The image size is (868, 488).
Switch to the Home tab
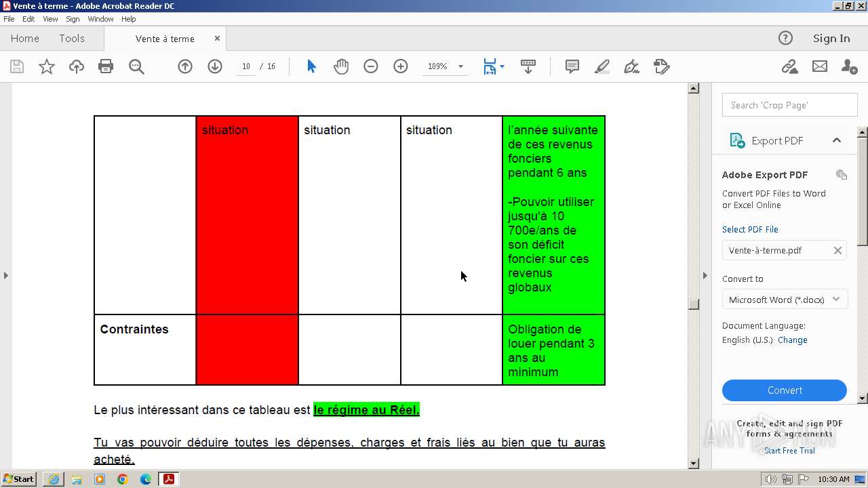click(25, 39)
